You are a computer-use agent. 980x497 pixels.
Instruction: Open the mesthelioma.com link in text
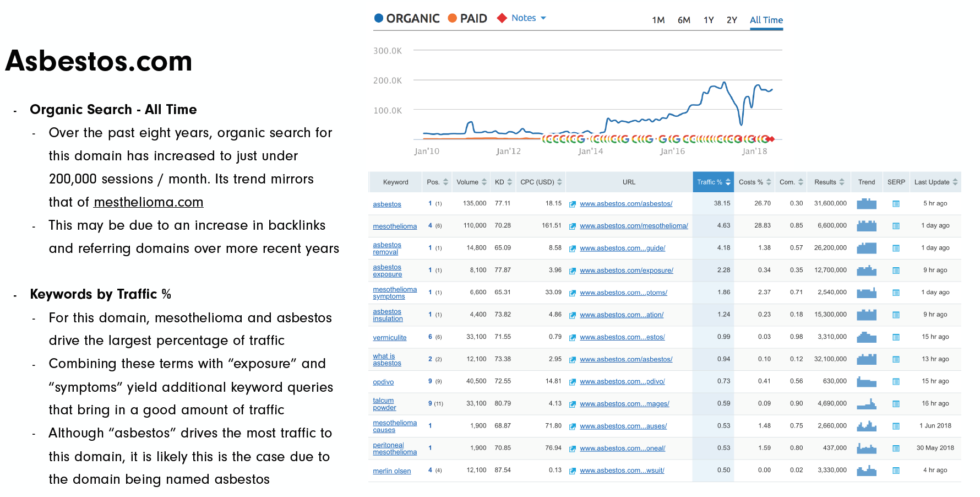pos(149,202)
